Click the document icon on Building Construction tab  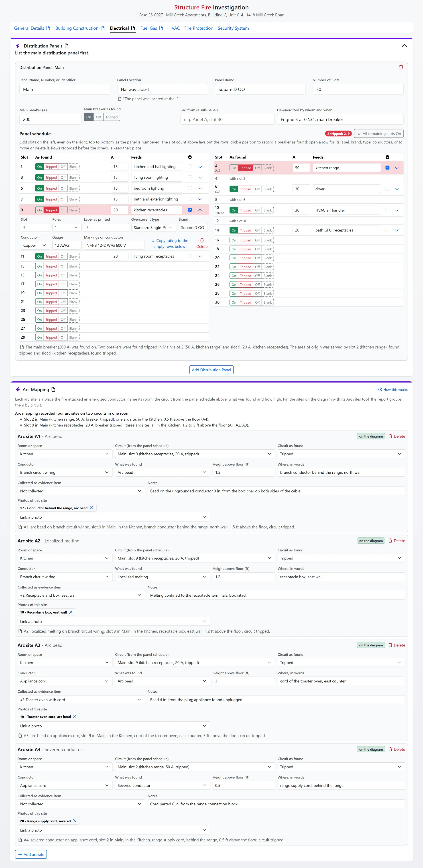coord(103,28)
